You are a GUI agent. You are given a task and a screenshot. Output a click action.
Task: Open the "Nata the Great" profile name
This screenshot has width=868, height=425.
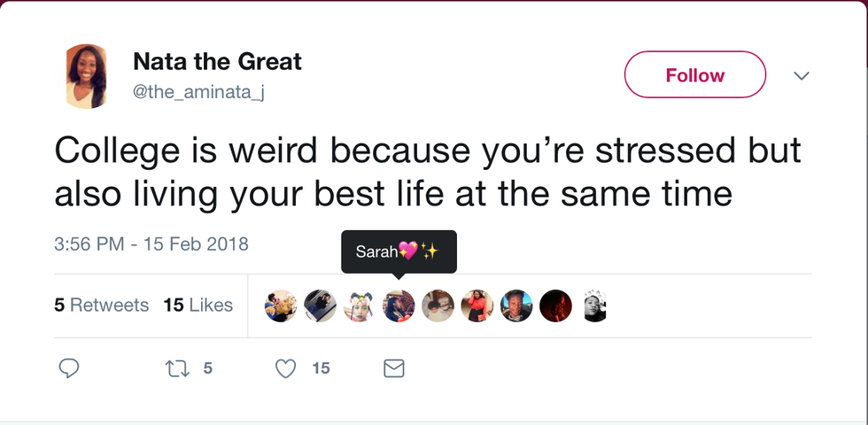[x=217, y=62]
